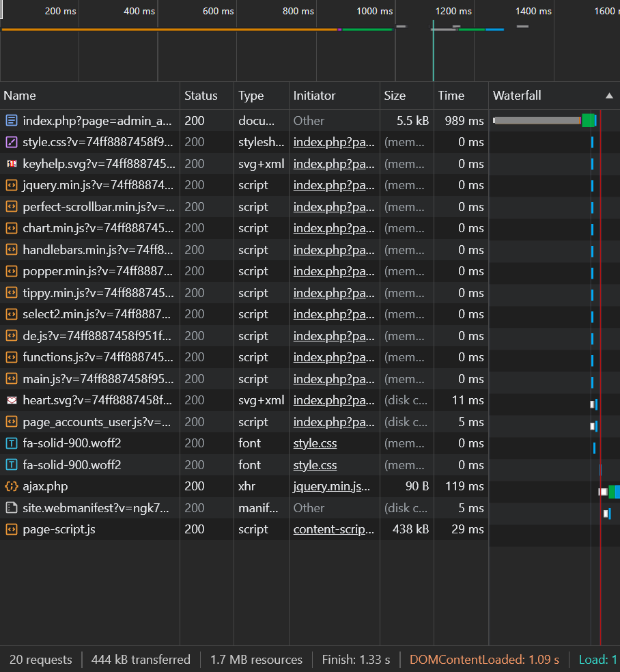This screenshot has width=620, height=672.
Task: Click the font icon for first fa-solid-900.woff2
Action: 11,443
